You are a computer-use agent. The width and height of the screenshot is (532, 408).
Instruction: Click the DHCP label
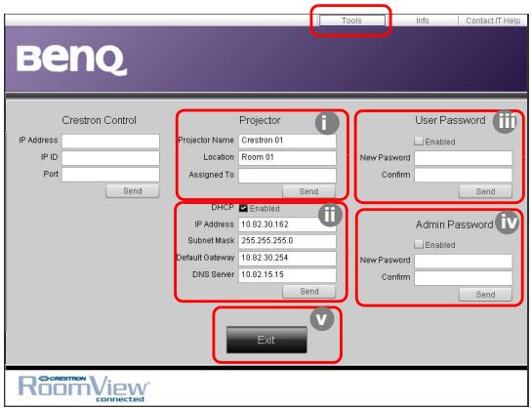(223, 207)
